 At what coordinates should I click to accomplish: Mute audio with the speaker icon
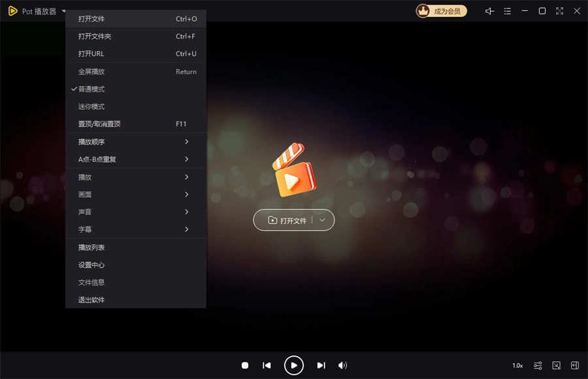coord(342,365)
